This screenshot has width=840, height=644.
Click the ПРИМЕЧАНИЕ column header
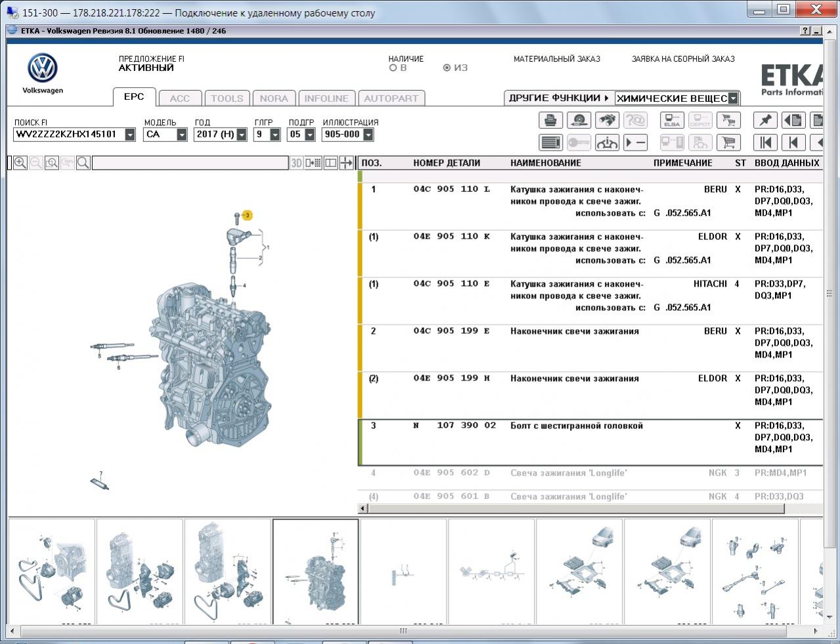pyautogui.click(x=682, y=163)
